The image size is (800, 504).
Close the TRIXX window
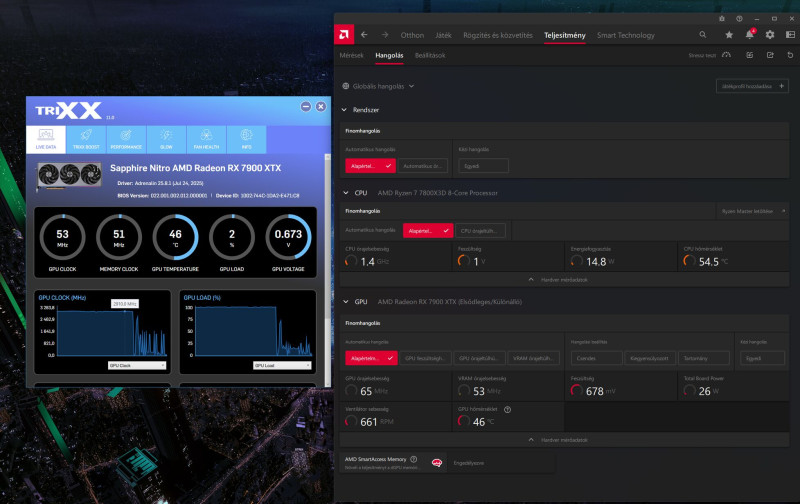321,107
